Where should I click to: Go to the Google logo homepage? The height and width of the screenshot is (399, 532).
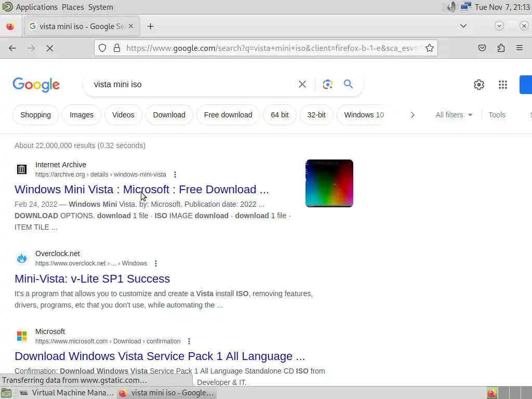(x=36, y=85)
